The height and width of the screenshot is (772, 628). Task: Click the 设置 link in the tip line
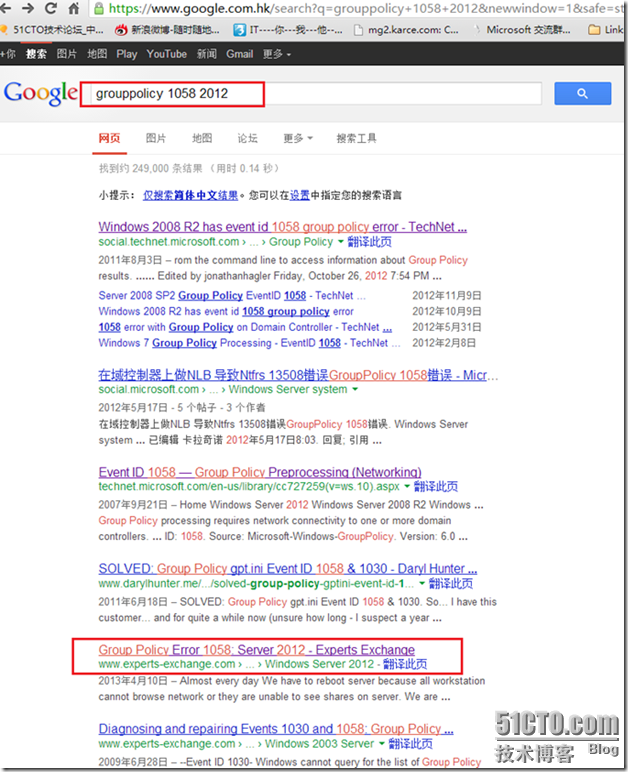[300, 195]
